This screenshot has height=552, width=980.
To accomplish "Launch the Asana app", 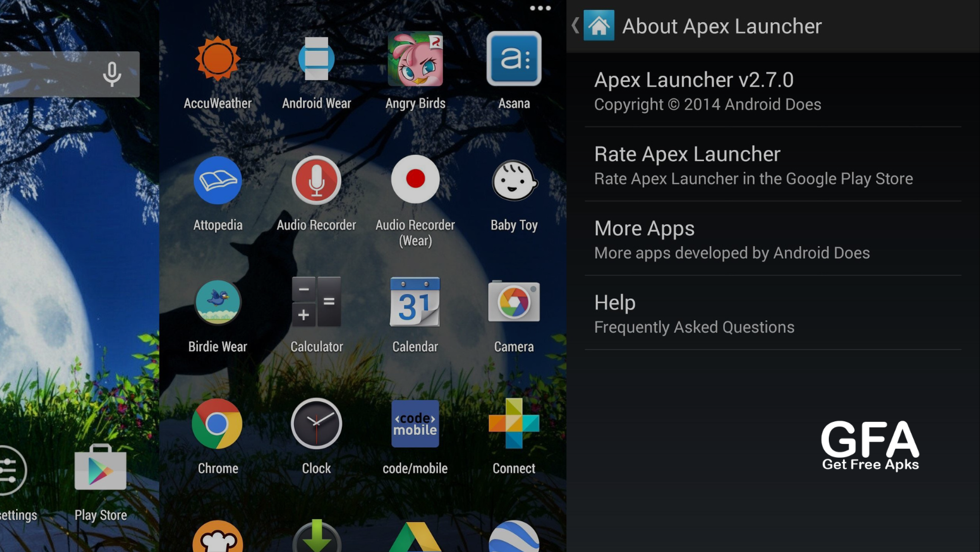I will [514, 59].
